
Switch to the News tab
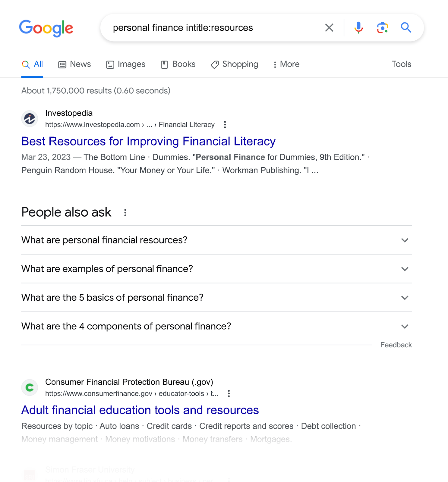pos(74,64)
